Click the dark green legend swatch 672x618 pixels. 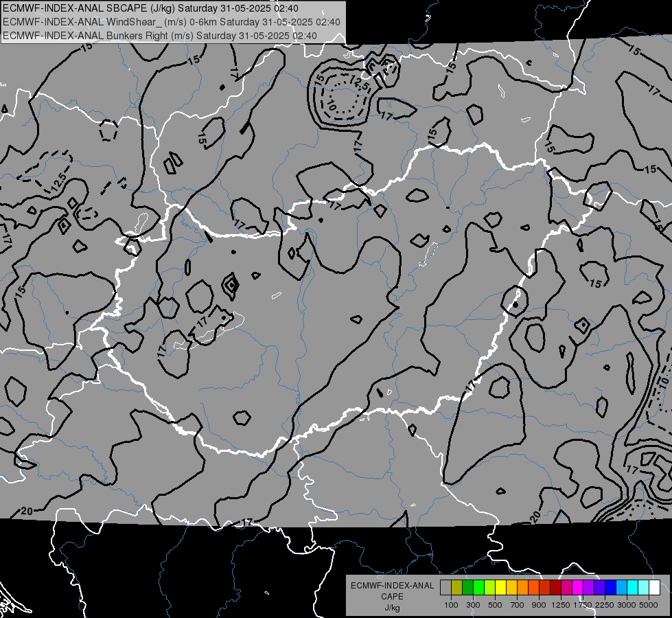tap(467, 587)
